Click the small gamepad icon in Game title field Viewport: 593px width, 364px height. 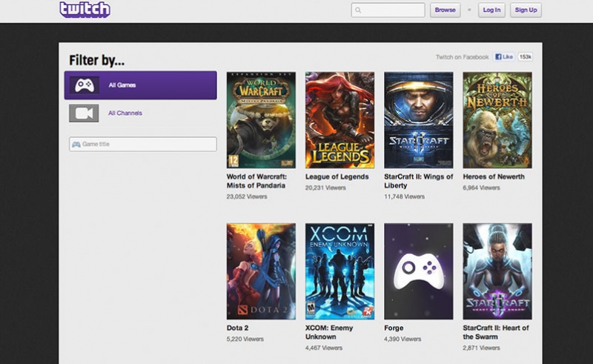76,144
